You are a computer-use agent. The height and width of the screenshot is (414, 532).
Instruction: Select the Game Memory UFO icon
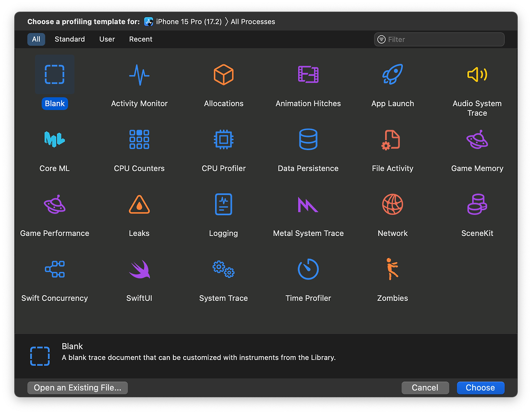[x=477, y=139]
